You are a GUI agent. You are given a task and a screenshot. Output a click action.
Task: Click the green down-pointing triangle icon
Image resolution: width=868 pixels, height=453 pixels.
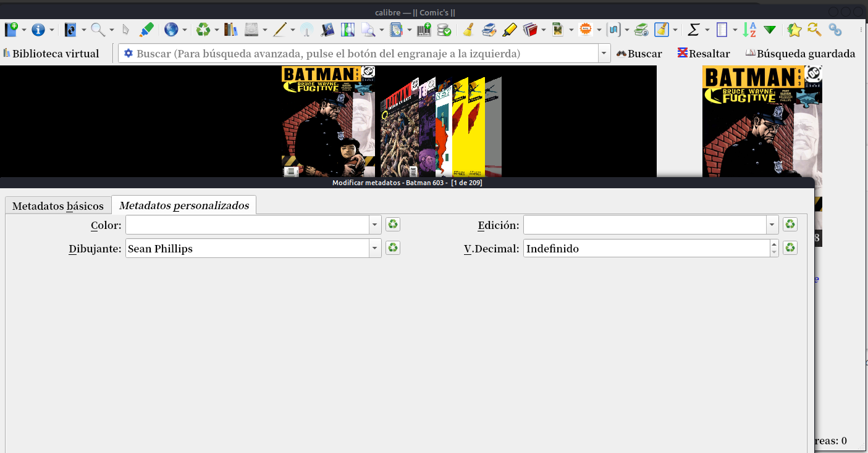(770, 29)
